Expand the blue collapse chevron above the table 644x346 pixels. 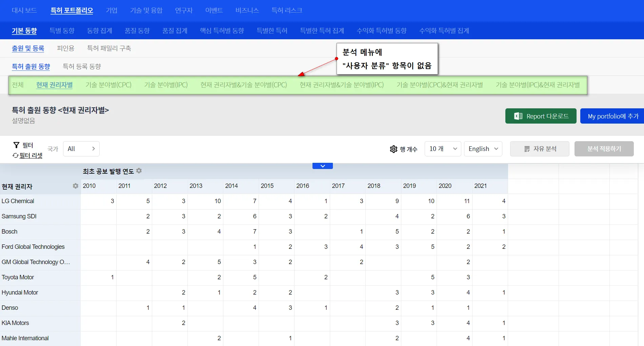(323, 166)
